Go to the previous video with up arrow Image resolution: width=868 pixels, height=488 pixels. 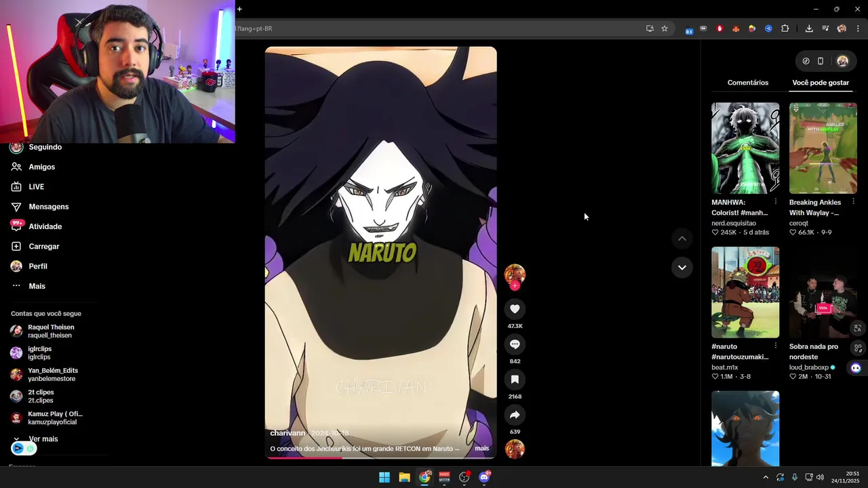point(682,239)
